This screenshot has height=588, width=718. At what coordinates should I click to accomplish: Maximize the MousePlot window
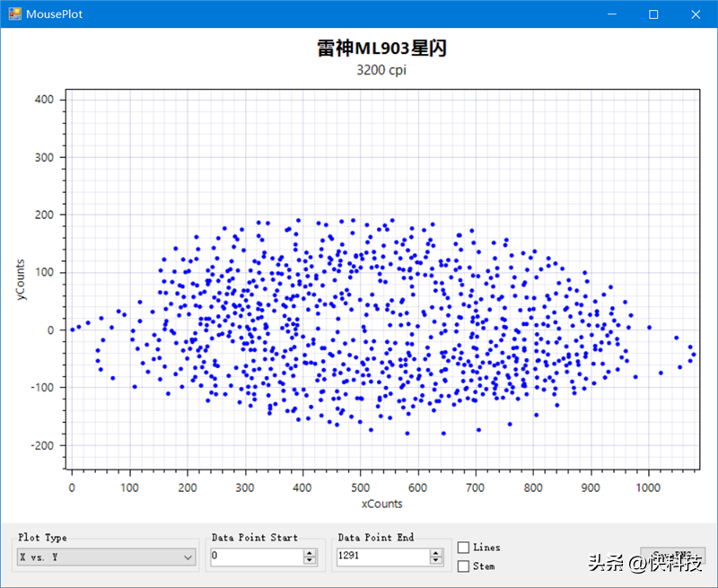point(653,14)
